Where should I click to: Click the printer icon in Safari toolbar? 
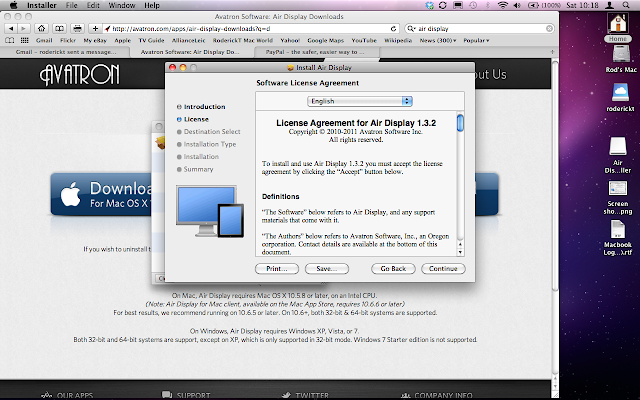point(77,29)
